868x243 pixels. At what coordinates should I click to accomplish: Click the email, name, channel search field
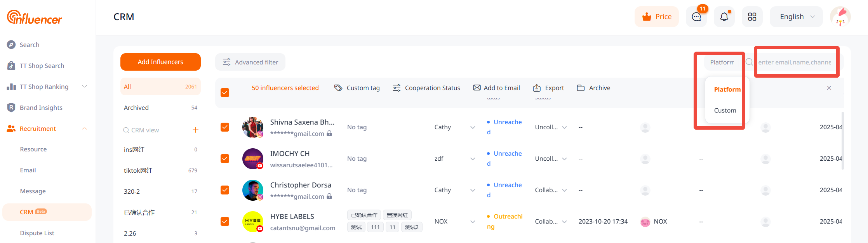click(794, 62)
